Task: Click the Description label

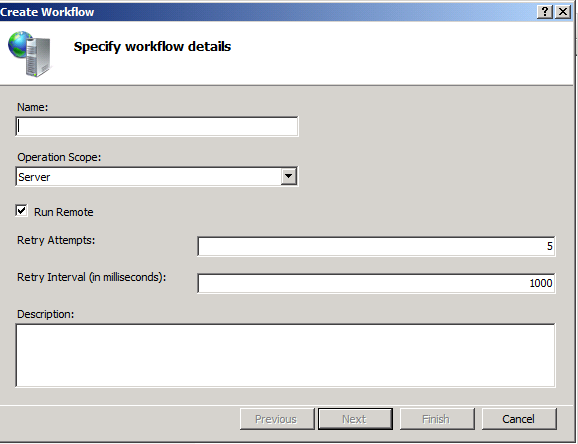Action: tap(45, 314)
